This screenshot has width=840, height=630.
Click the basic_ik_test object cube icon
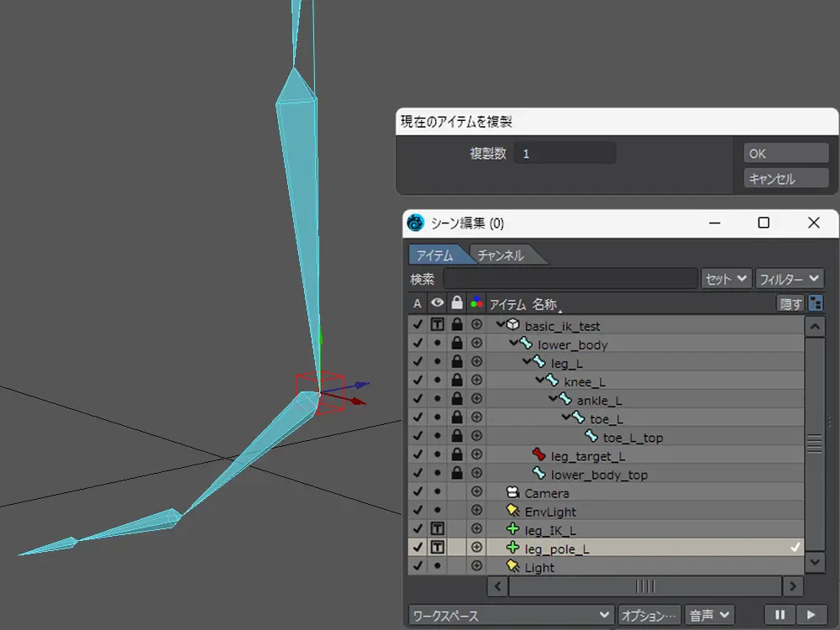(512, 326)
